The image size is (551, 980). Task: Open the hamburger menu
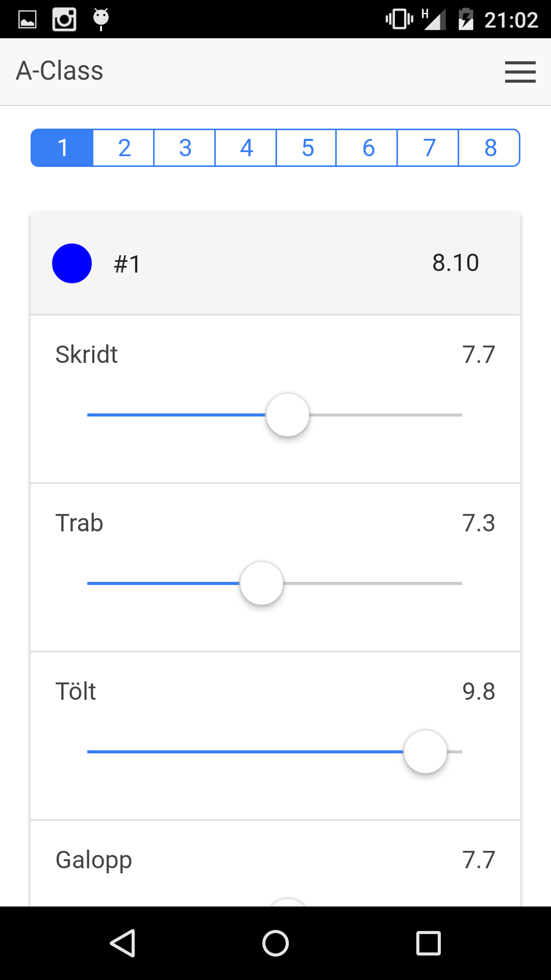coord(520,71)
